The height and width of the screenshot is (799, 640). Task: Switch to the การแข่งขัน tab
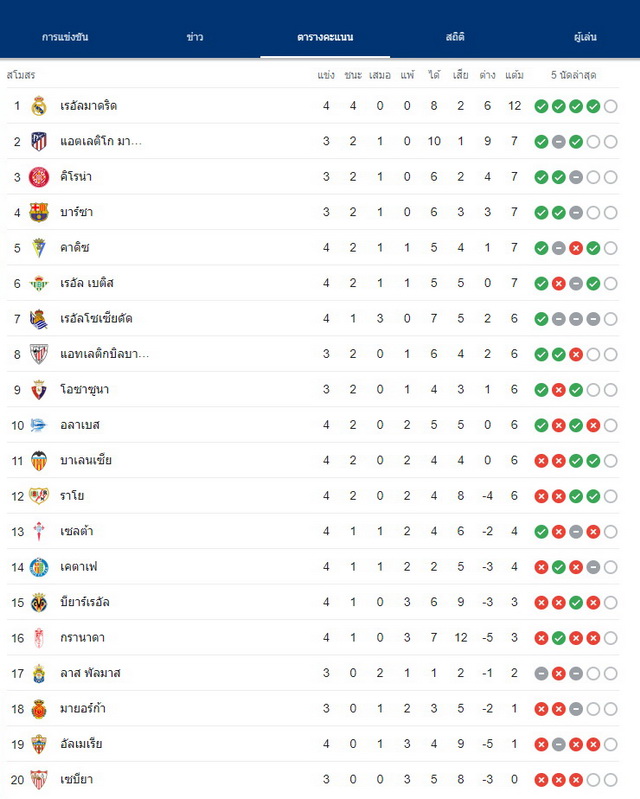click(x=65, y=37)
